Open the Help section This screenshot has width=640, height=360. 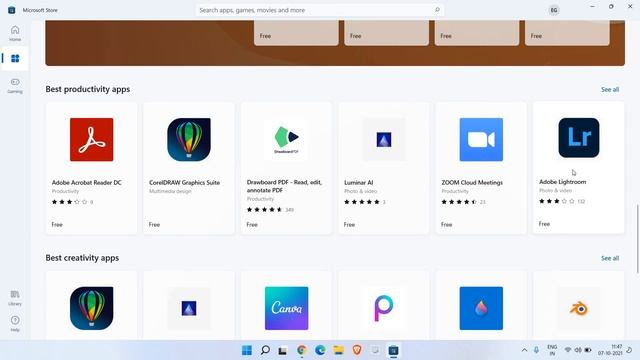[15, 324]
